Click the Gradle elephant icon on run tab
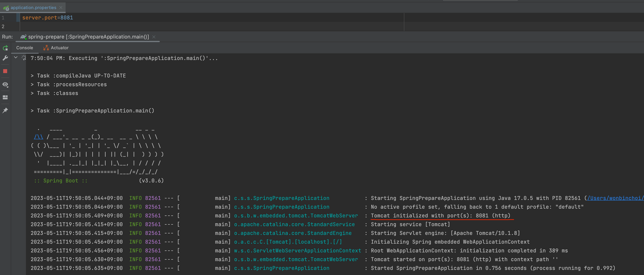The width and height of the screenshot is (644, 275). [x=24, y=37]
